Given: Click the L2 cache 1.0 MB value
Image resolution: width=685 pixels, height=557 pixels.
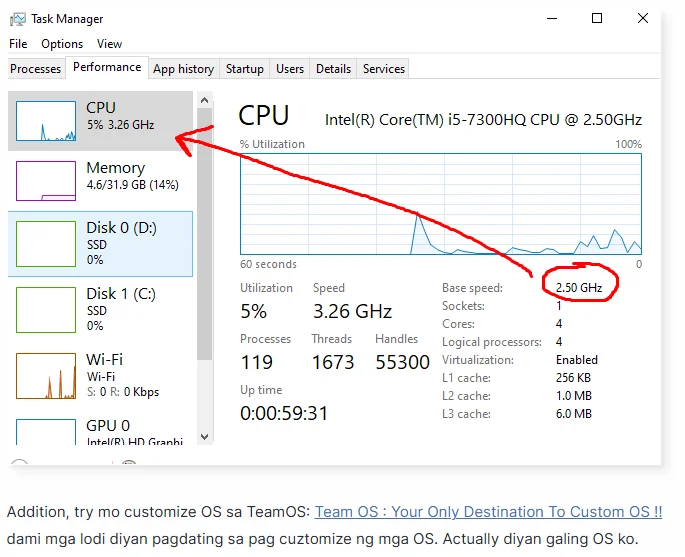Looking at the screenshot, I should 574,396.
